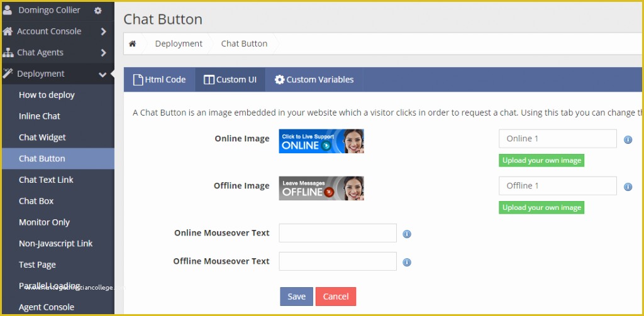Screen dimensions: 644x316
Task: Click the info icon for Offline Mouseover Text
Action: pos(407,262)
